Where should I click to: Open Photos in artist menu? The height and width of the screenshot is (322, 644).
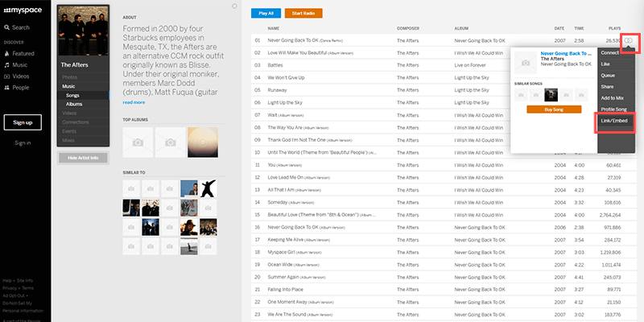click(x=70, y=77)
